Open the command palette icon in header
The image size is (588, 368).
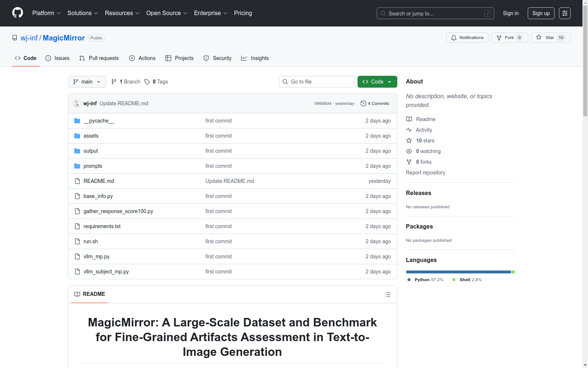click(x=564, y=13)
